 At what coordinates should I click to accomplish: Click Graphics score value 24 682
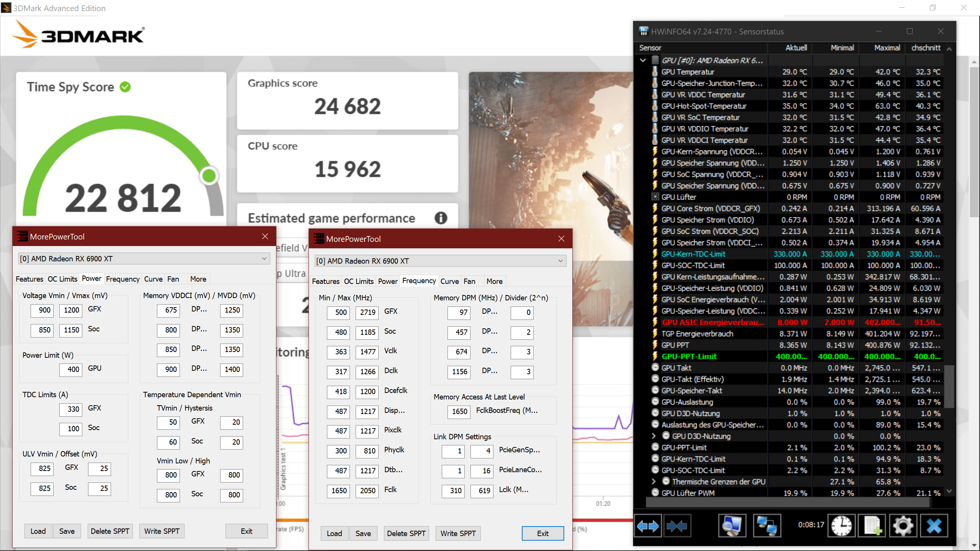tap(347, 106)
